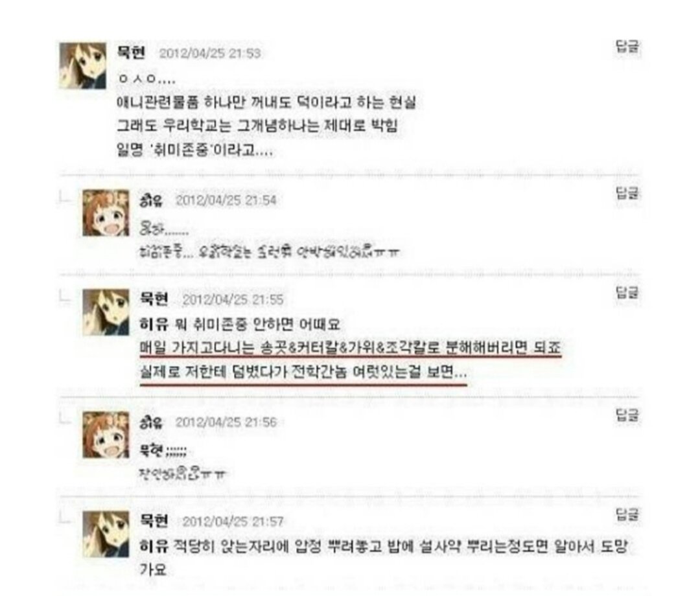Click the 히유 mention in the 21:57 reply
Screen dimensions: 700x596
coord(154,545)
